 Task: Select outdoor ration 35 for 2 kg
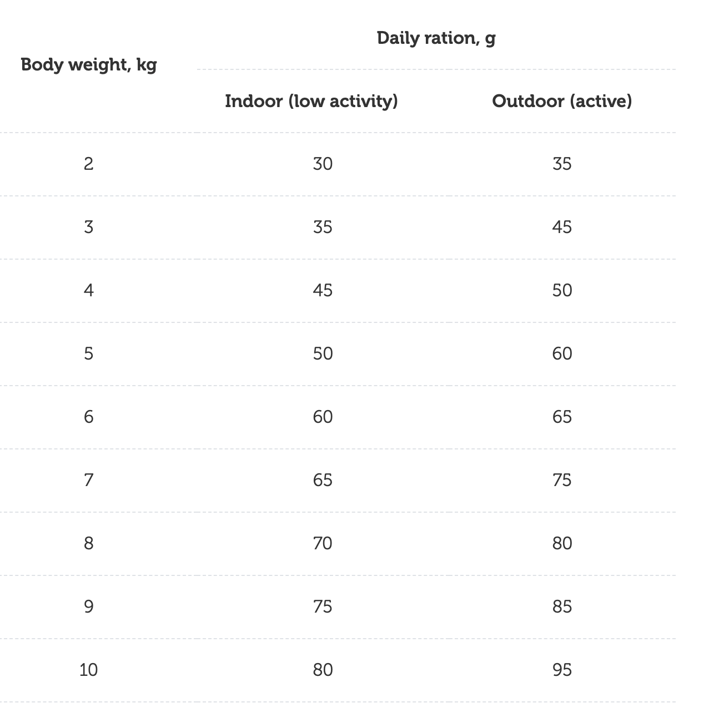562,164
